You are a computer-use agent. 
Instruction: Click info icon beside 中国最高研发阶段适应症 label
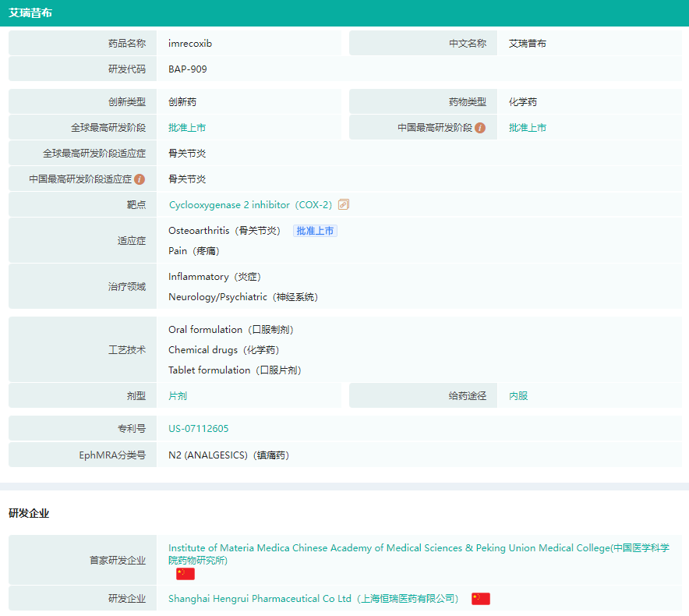pos(140,179)
